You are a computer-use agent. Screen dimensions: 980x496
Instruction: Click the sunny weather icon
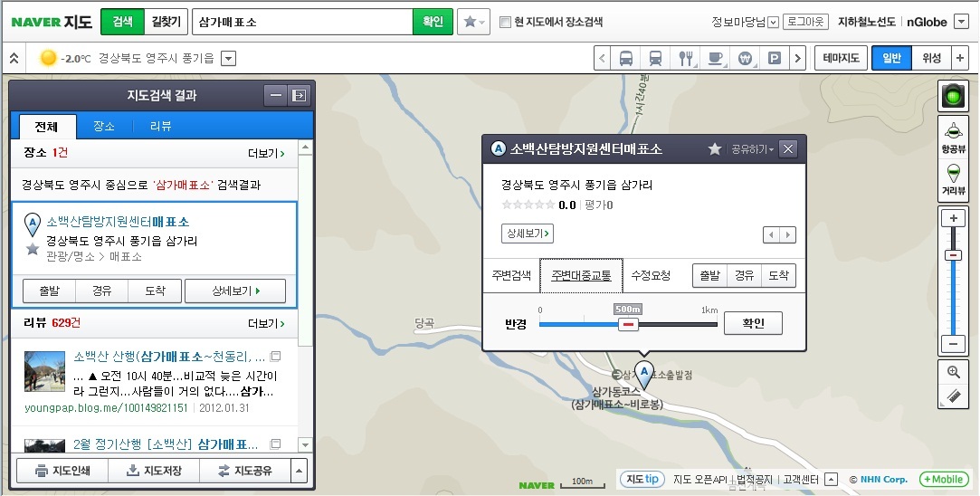pyautogui.click(x=48, y=58)
